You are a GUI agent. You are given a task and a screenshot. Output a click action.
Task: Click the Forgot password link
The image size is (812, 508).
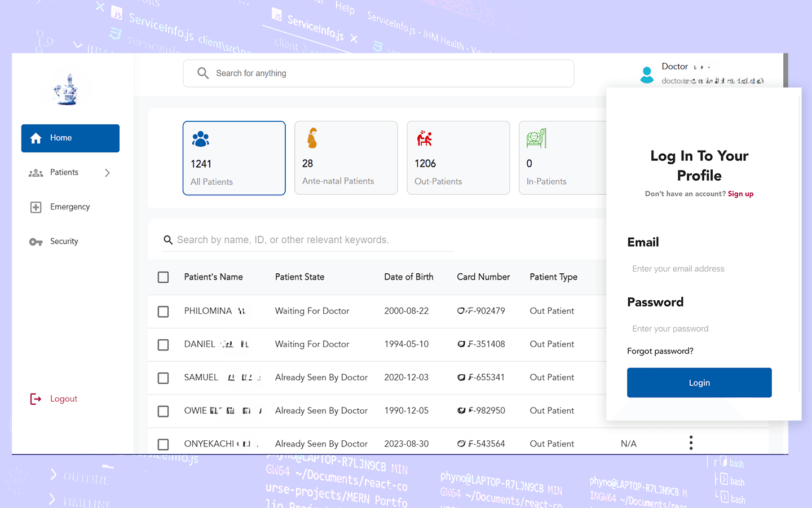pos(660,351)
